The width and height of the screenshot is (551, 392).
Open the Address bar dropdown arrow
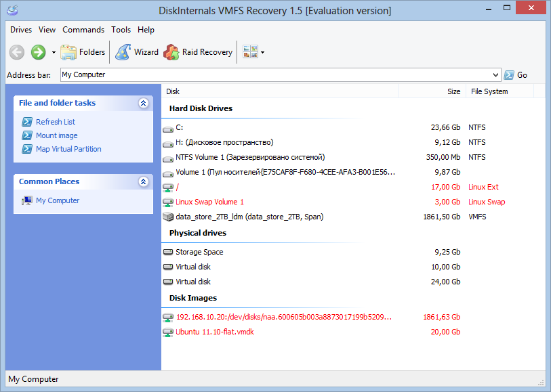click(495, 74)
